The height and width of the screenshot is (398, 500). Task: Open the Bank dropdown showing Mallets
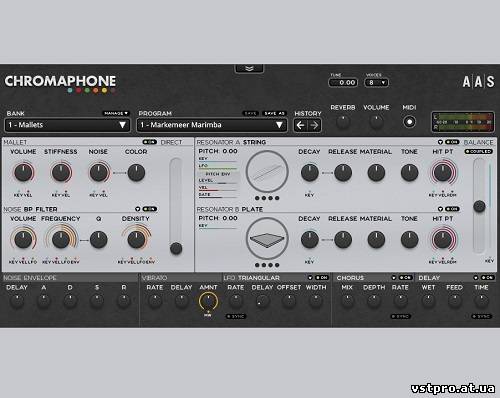pyautogui.click(x=67, y=125)
